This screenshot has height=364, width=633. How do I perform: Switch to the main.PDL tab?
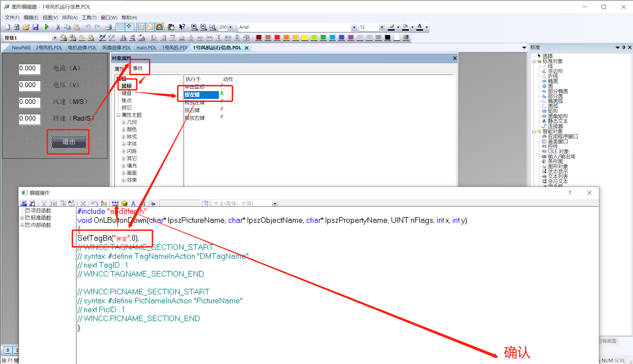146,48
